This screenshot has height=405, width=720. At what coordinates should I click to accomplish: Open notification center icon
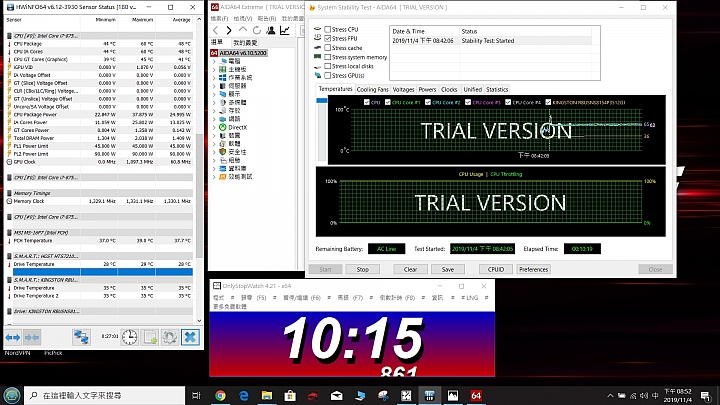pos(705,395)
